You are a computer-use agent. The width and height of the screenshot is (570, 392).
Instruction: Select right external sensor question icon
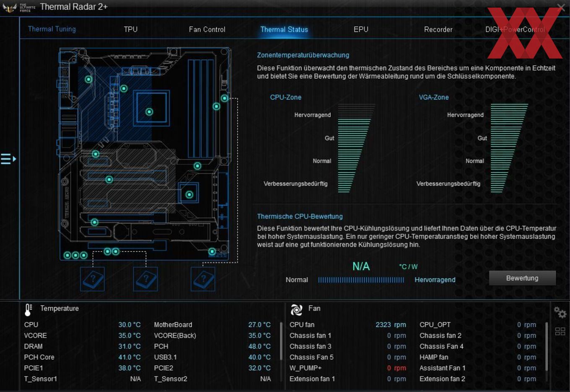(203, 279)
